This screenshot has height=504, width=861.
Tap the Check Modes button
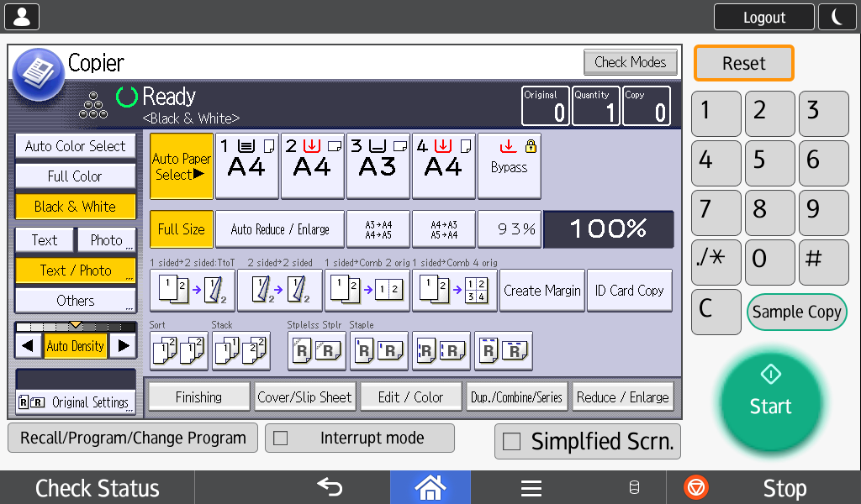631,62
